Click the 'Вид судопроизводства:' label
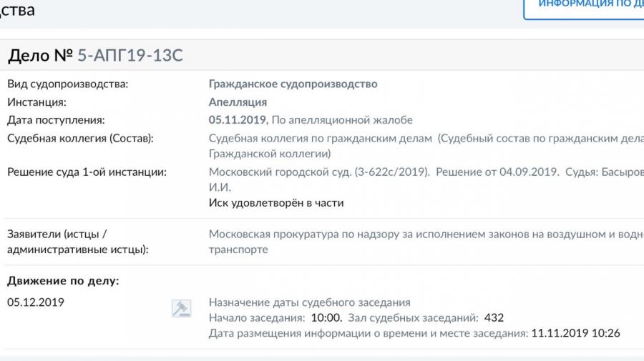644x361 pixels. click(68, 84)
